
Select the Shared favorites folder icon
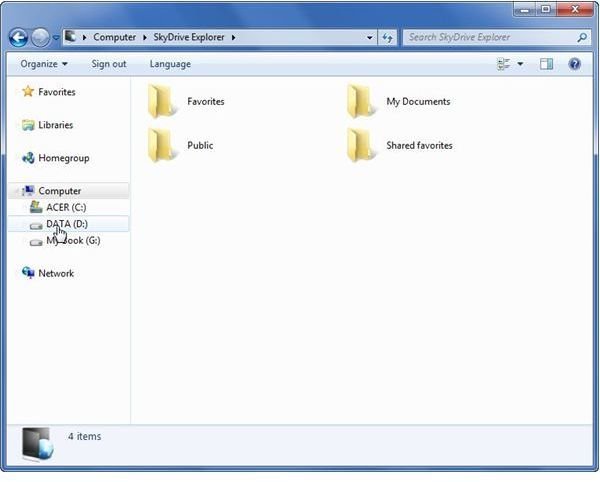tap(361, 145)
